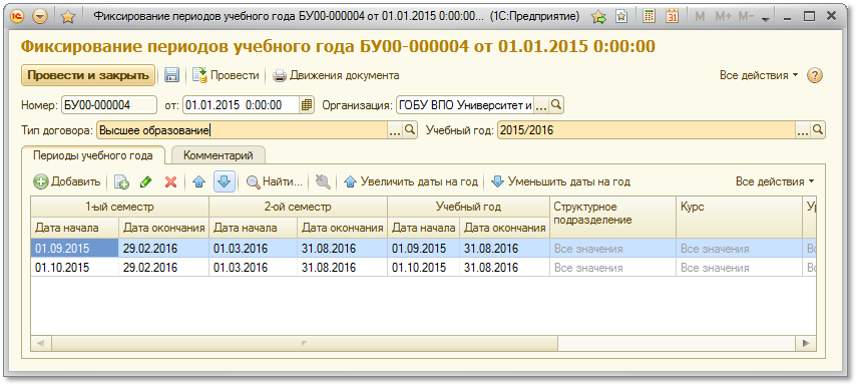
Task: Switch to Периоды учебного года tab
Action: click(x=93, y=155)
